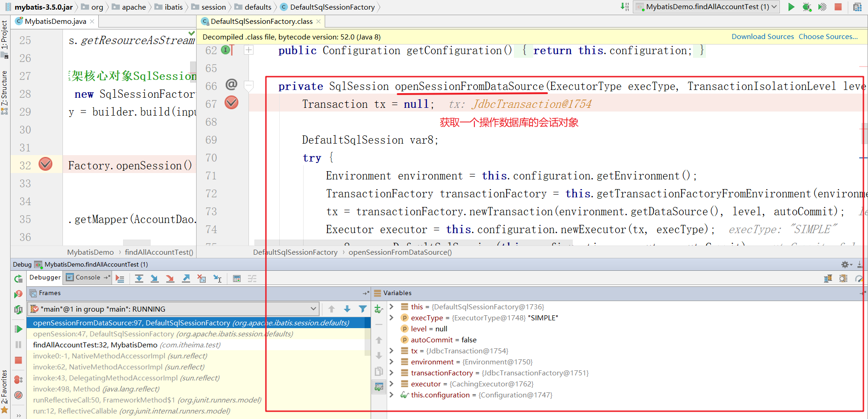Viewport: 868px width, 419px height.
Task: Expand the executor CachingExecutor variable
Action: tap(391, 384)
